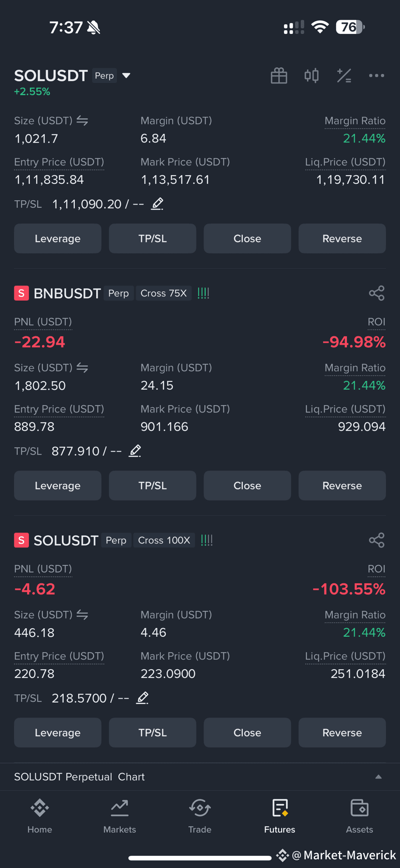The width and height of the screenshot is (400, 868).
Task: Toggle SOLUSDT 446.18 size unit swap arrows
Action: (82, 615)
